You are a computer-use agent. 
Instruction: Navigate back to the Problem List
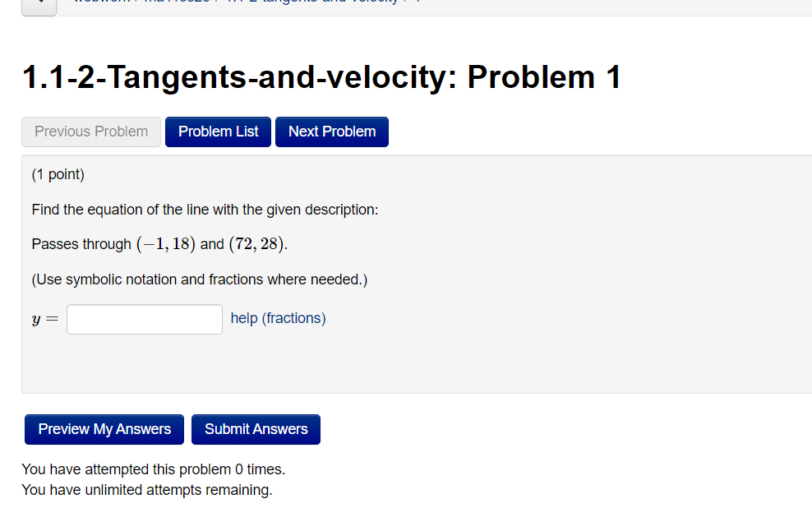point(217,132)
